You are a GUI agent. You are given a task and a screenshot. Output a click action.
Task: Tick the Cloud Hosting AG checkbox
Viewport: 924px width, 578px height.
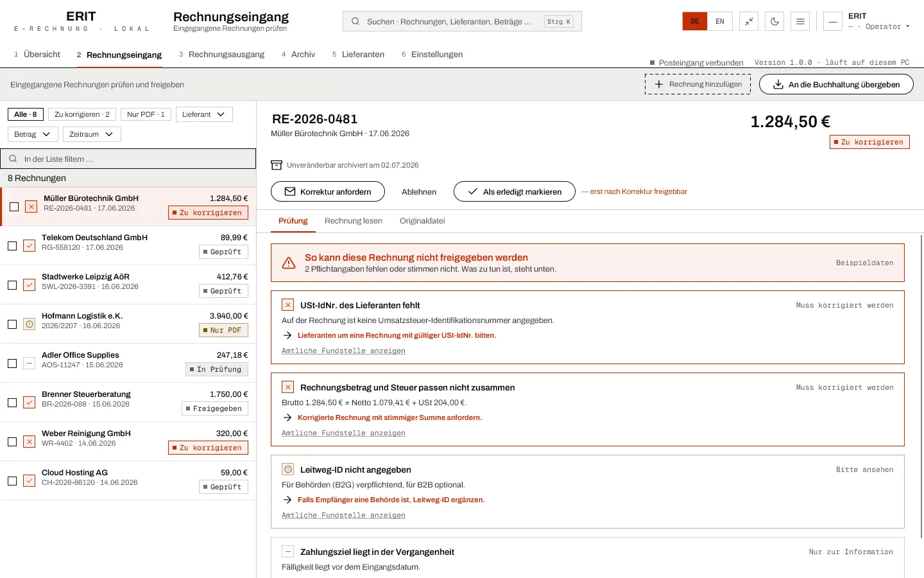click(x=12, y=481)
